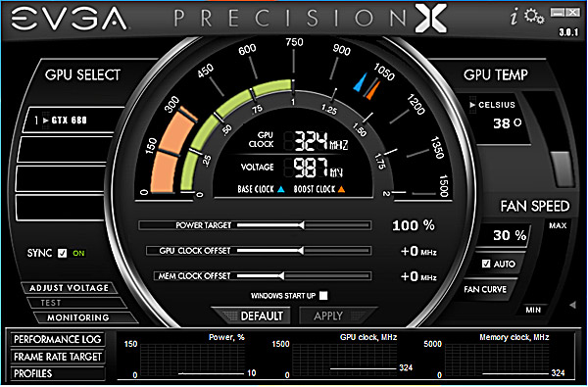The height and width of the screenshot is (387, 588).
Task: Click the EVGA logo
Action: click(x=69, y=19)
